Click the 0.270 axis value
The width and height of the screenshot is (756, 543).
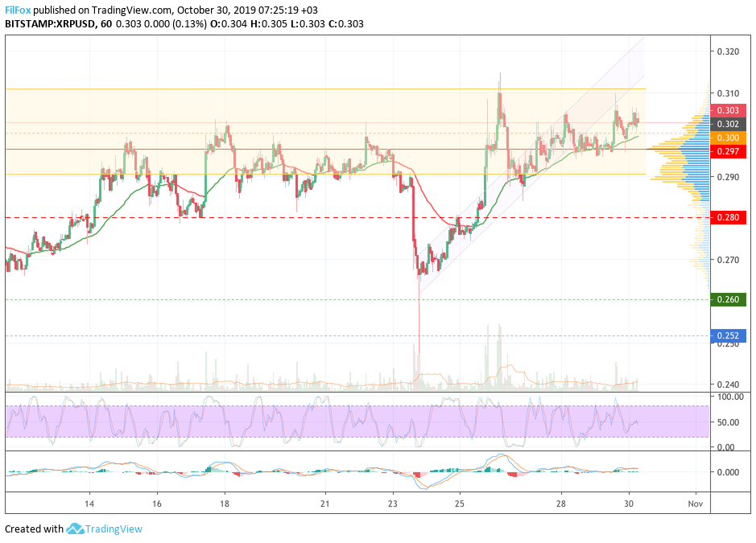pos(728,260)
